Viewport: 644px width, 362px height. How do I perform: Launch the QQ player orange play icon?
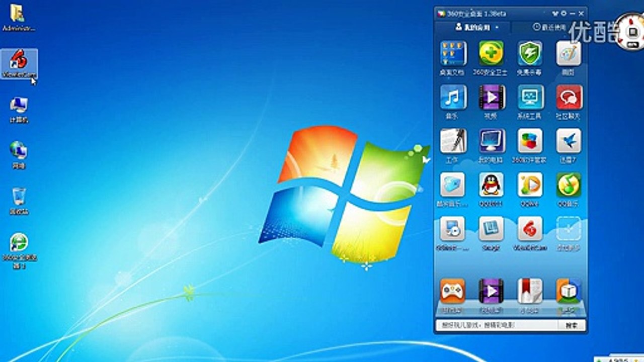(530, 185)
